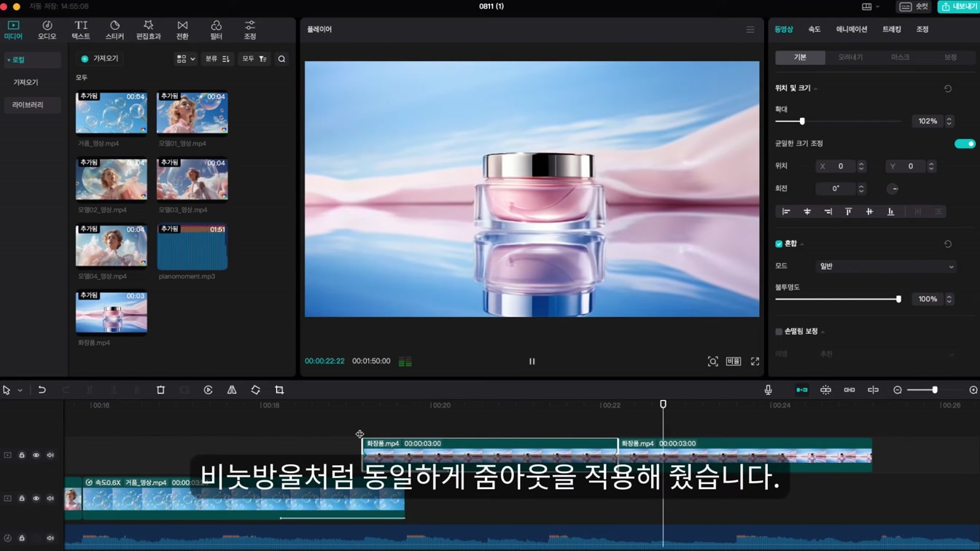Collapse the 로컬 tree section
The width and height of the screenshot is (980, 551).
pos(9,60)
